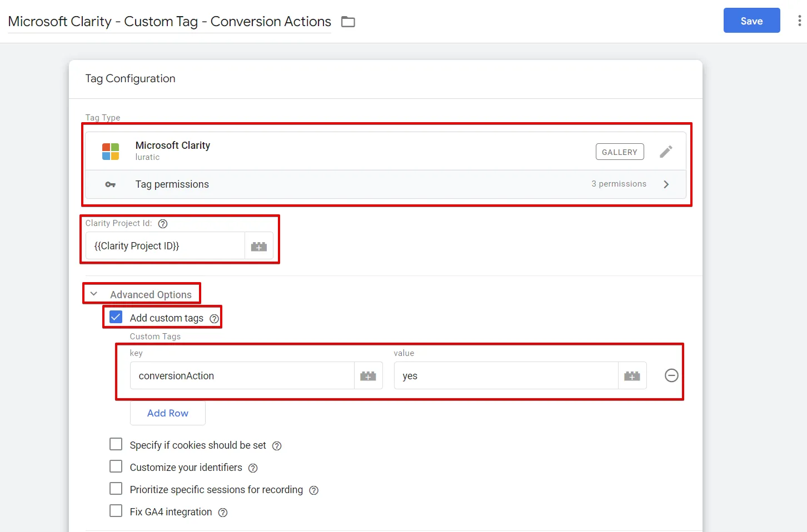807x532 pixels.
Task: Enable Prioritize specific sessions for recording
Action: pyautogui.click(x=116, y=489)
